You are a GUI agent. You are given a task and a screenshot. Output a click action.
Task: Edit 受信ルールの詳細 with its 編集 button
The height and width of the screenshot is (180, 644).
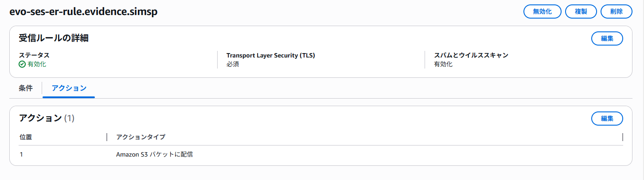point(607,38)
